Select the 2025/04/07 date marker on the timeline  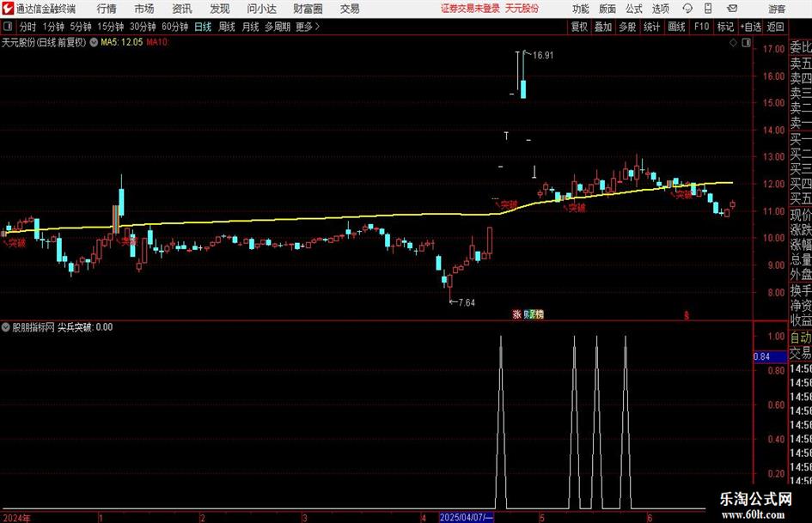pyautogui.click(x=466, y=517)
